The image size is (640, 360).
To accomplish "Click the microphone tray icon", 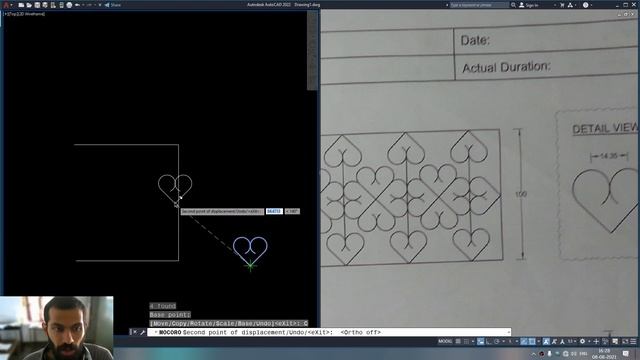I will (549, 353).
